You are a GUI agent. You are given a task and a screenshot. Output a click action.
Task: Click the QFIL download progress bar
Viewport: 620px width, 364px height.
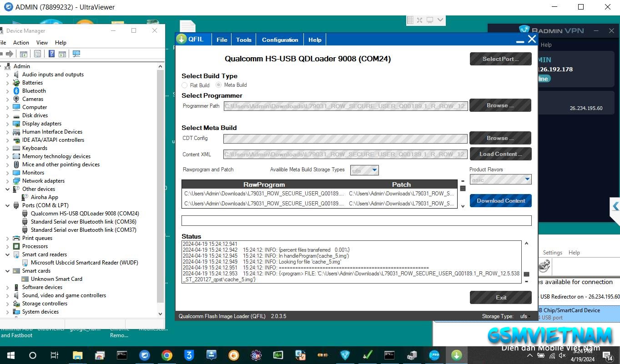tap(356, 221)
